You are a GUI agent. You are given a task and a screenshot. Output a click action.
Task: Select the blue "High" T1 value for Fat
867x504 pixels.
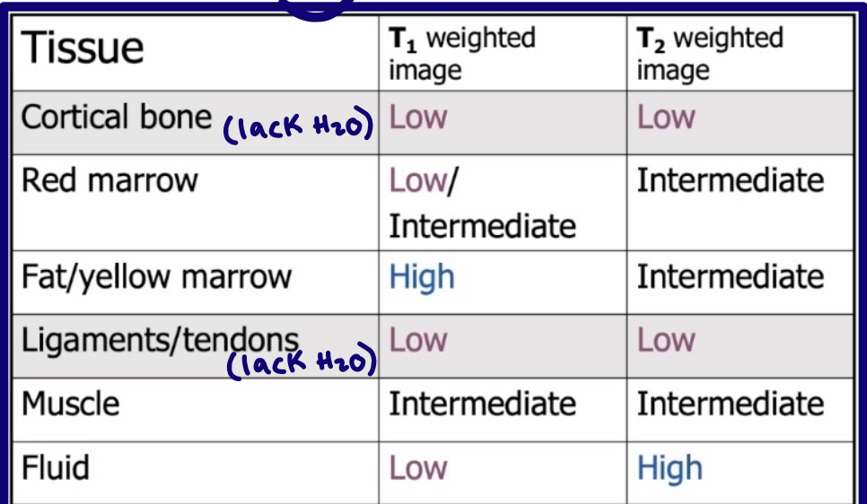point(422,277)
